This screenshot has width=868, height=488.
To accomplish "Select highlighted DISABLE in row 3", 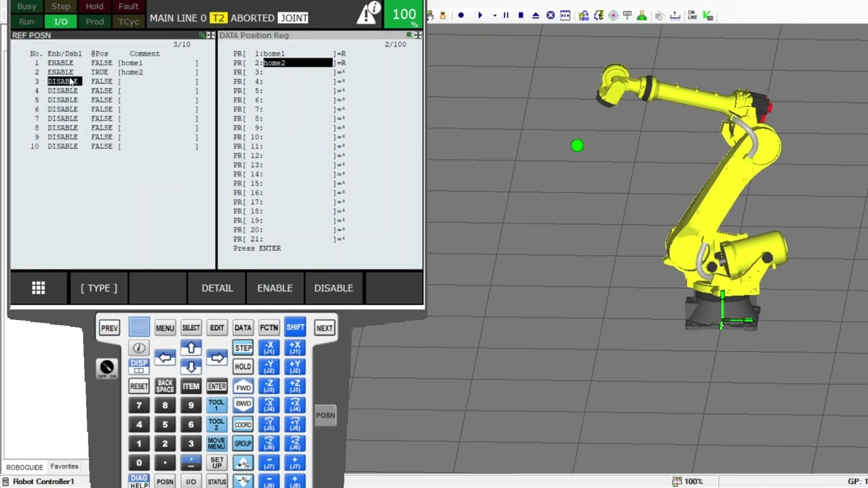I will click(64, 81).
